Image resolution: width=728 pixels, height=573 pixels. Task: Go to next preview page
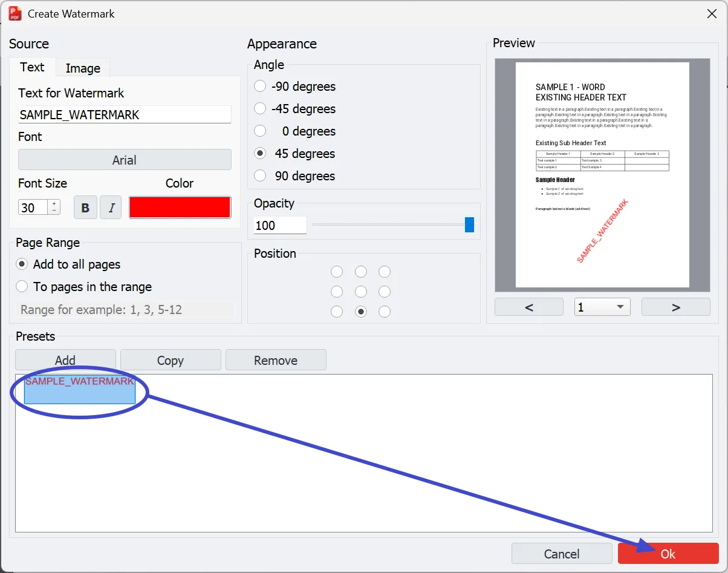676,307
